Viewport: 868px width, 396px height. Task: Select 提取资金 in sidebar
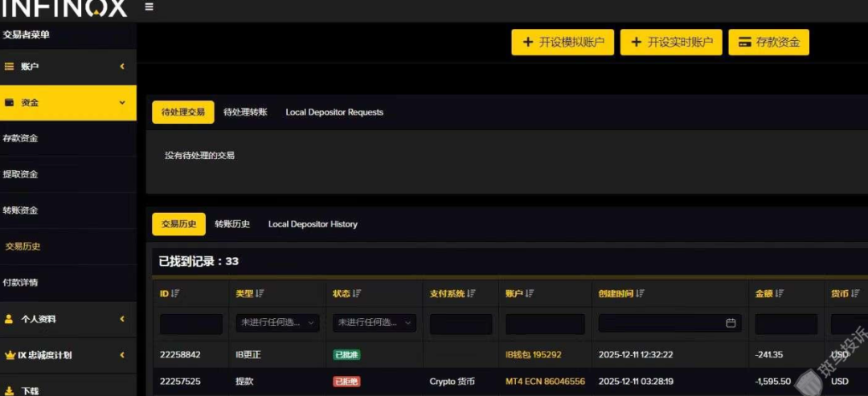[x=21, y=174]
